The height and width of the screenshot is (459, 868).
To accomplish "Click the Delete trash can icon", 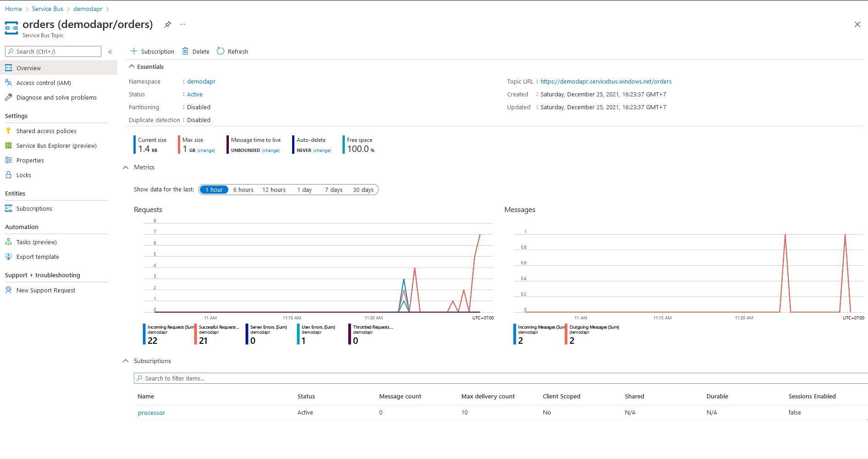I will [x=185, y=51].
